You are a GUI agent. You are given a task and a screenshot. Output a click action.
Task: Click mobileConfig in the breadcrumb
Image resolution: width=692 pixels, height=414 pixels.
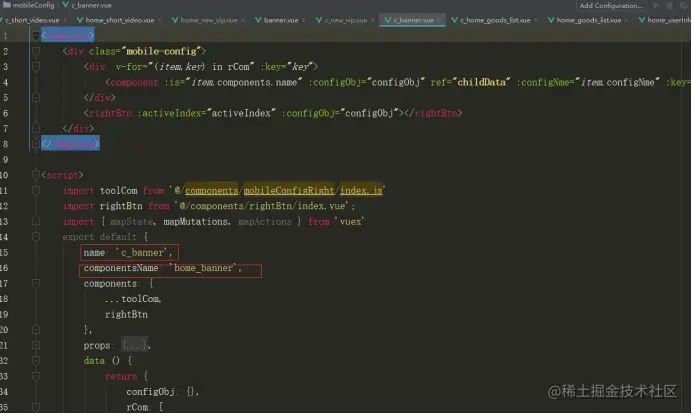(x=33, y=5)
